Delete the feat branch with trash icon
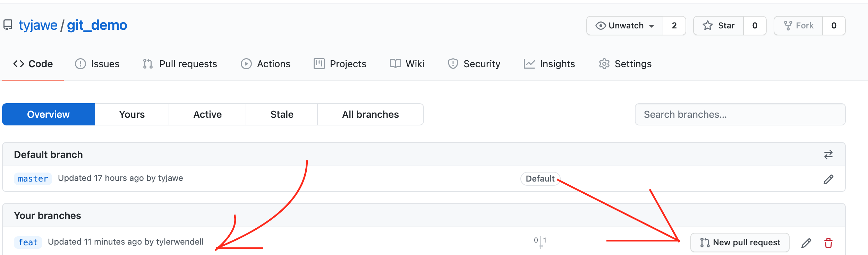Image resolution: width=868 pixels, height=255 pixels. coord(828,243)
